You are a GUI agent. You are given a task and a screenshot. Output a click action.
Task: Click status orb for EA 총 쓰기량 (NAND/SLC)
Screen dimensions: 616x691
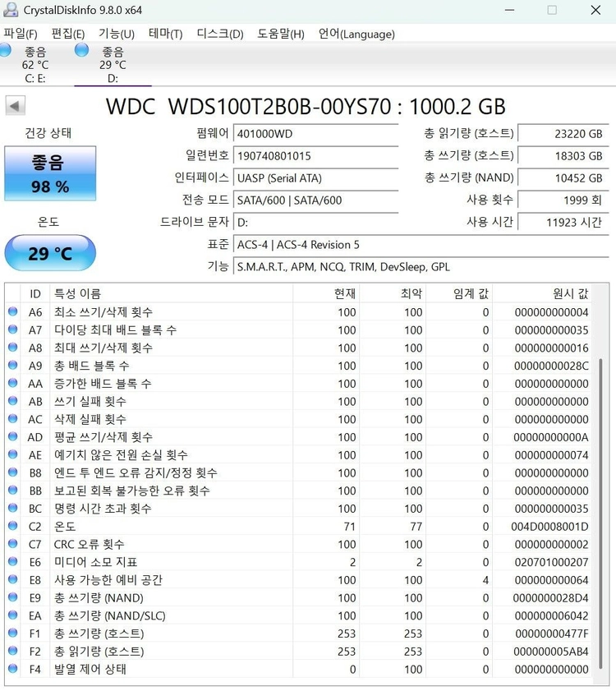pos(13,615)
